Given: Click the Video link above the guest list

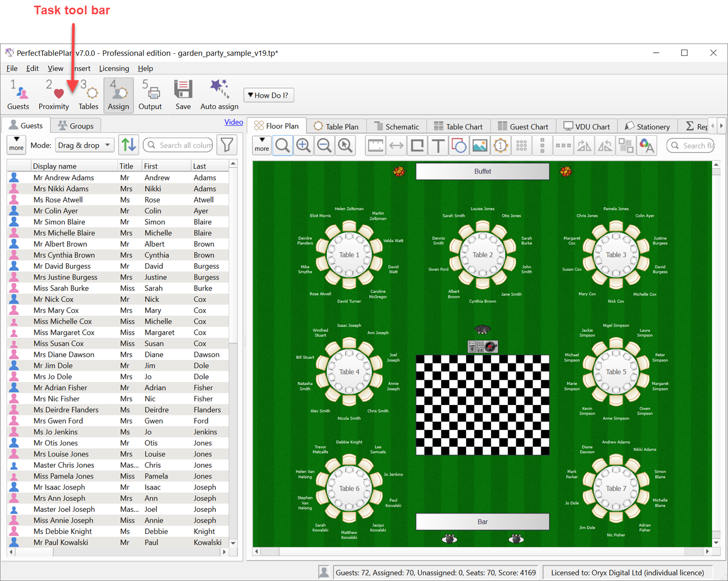Looking at the screenshot, I should (x=234, y=122).
